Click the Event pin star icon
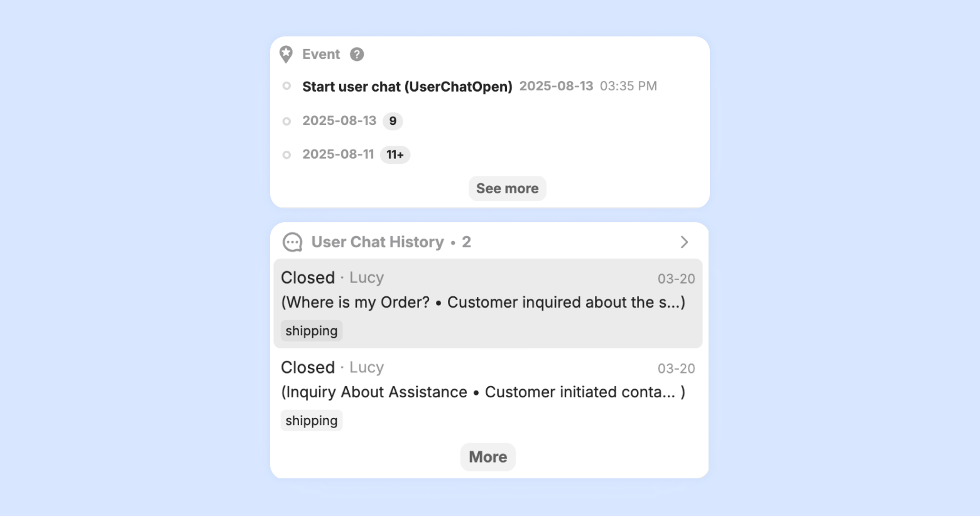 [x=286, y=55]
